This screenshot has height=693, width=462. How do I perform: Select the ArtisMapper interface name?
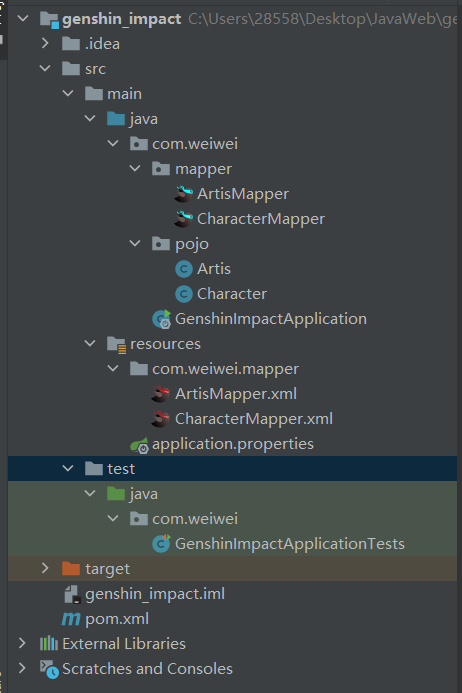pos(243,194)
